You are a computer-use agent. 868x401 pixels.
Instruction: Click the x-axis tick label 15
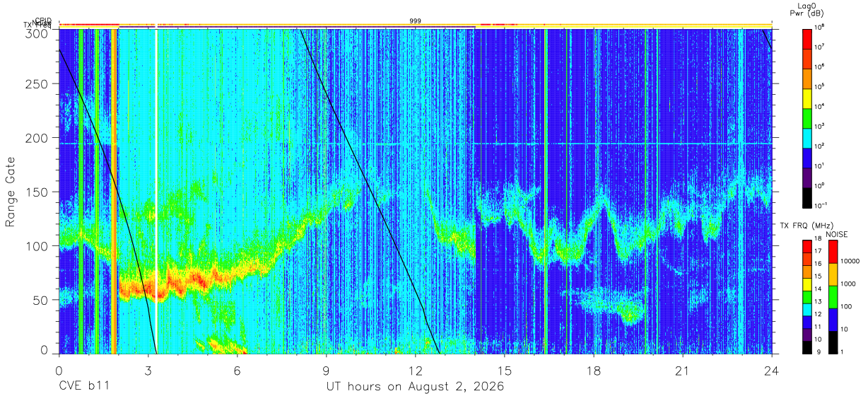tap(504, 371)
